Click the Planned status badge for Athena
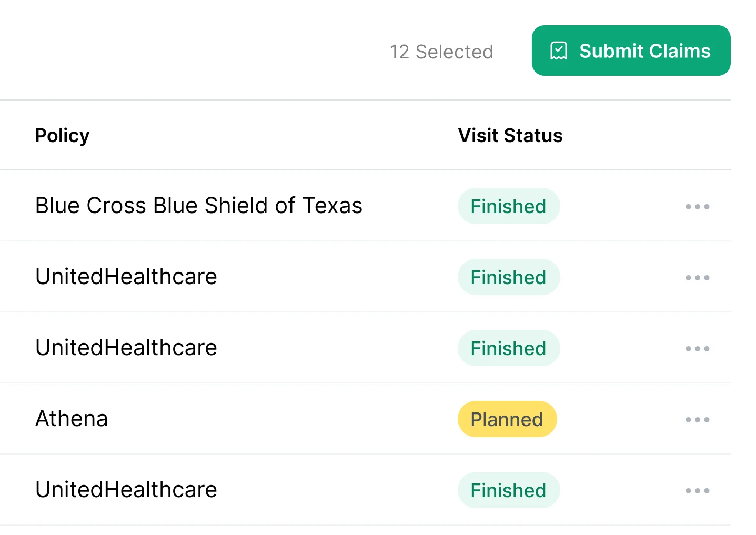This screenshot has width=756, height=535. [x=507, y=419]
